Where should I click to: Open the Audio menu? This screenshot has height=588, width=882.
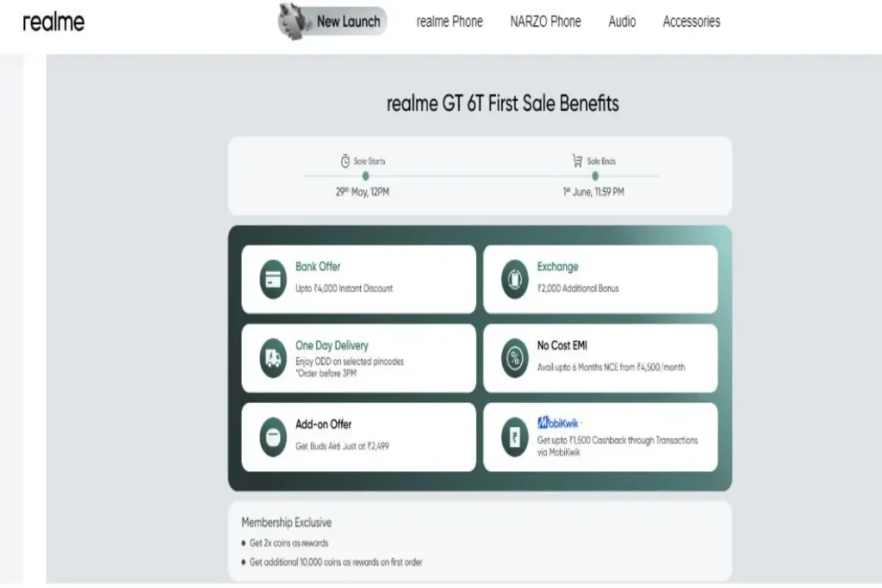(x=622, y=22)
